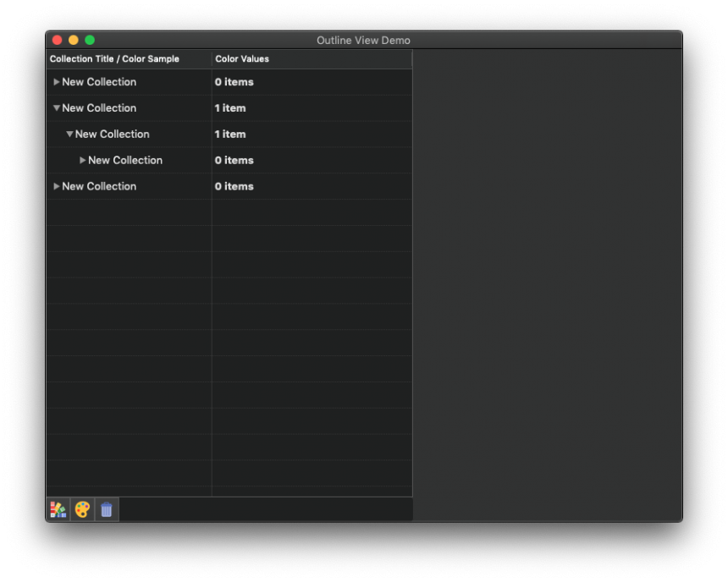Click the Outline View Demo title bar
This screenshot has width=728, height=582.
click(x=363, y=40)
